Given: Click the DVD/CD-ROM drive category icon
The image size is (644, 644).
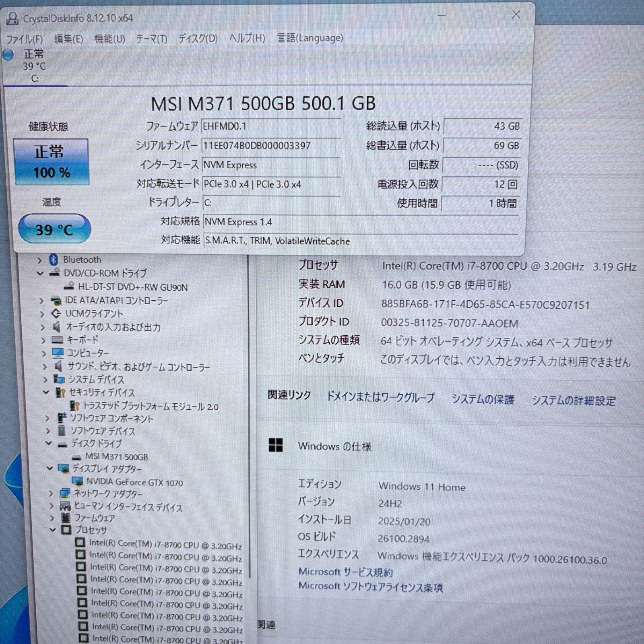Looking at the screenshot, I should coord(54,273).
